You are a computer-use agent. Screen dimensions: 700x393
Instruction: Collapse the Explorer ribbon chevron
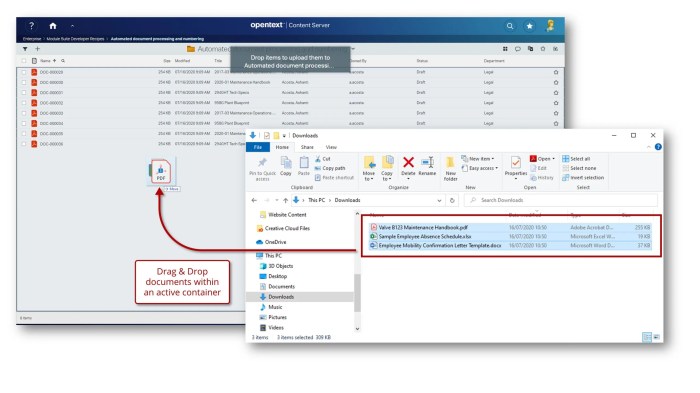coord(649,147)
